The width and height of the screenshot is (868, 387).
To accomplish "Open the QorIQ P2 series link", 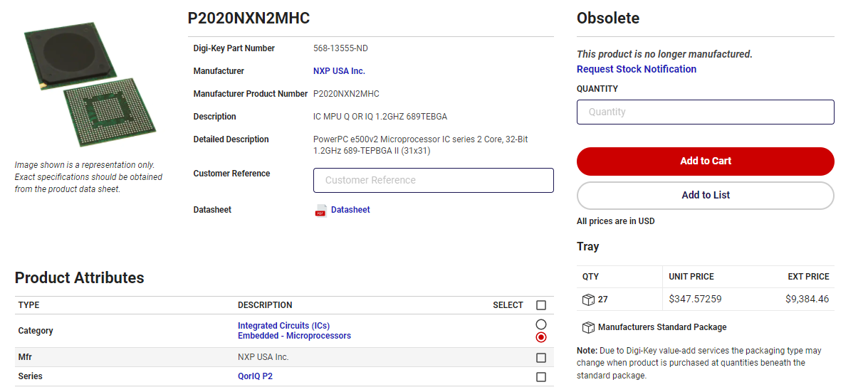I will click(x=255, y=376).
